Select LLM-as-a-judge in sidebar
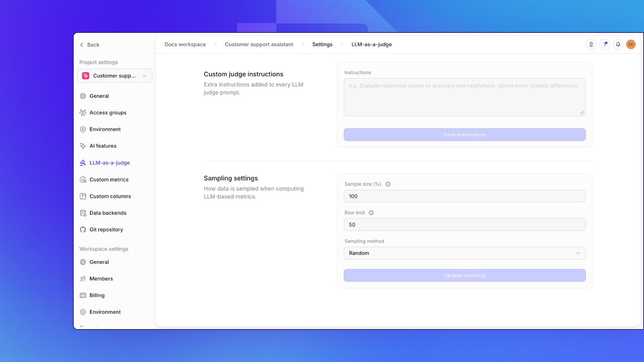 (109, 163)
